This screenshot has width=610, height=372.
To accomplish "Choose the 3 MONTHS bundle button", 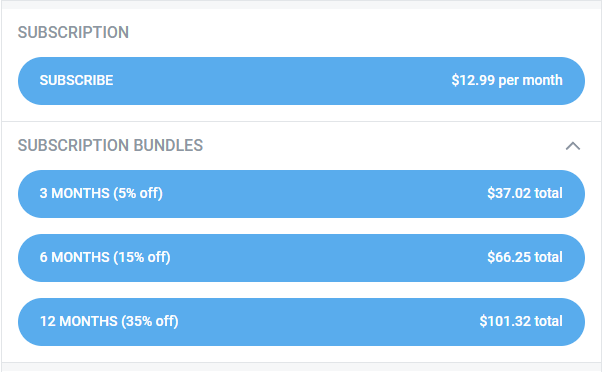I will pos(301,194).
